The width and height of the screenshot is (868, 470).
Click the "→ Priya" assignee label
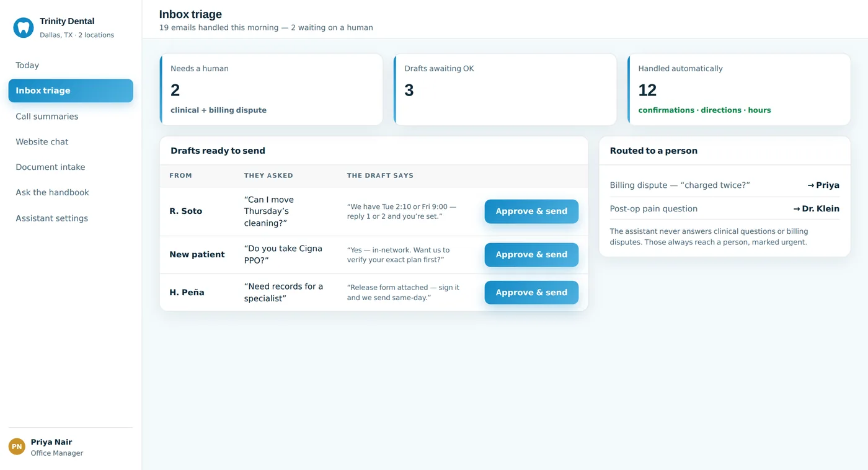823,185
